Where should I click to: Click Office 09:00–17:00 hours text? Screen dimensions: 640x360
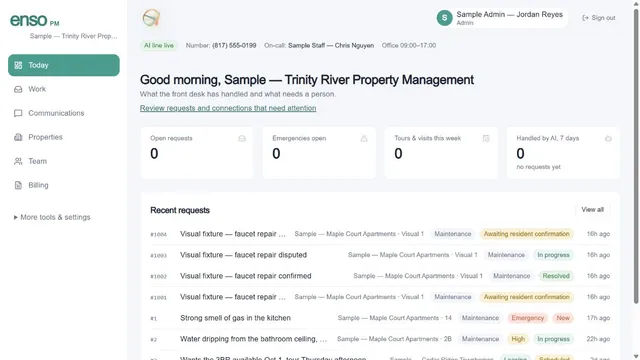[409, 45]
